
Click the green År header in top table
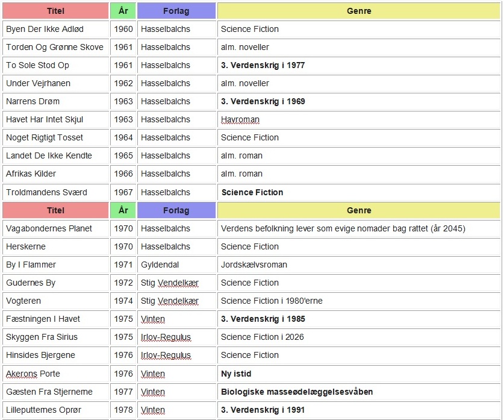pyautogui.click(x=123, y=11)
